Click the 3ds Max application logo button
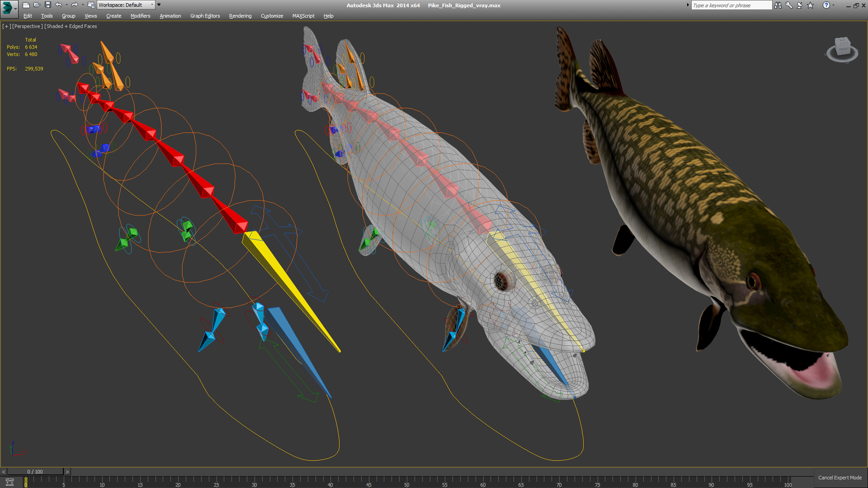Viewport: 868px width, 488px height. point(8,7)
